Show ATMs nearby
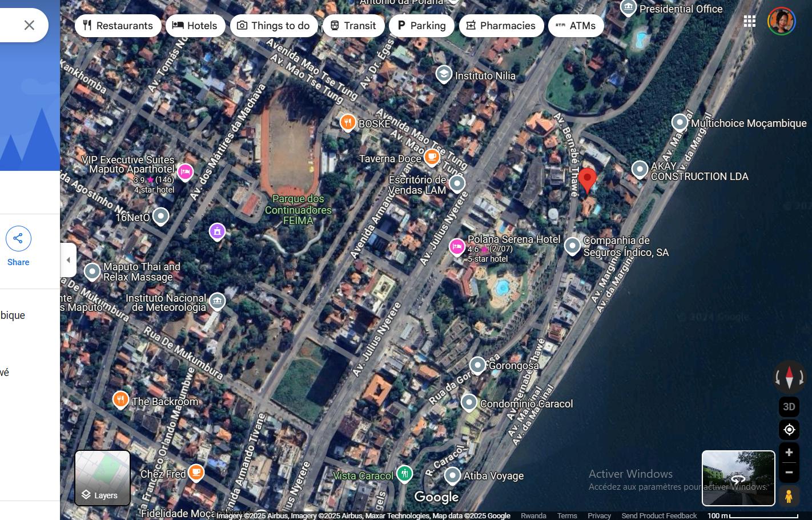Image resolution: width=812 pixels, height=520 pixels. click(x=576, y=26)
